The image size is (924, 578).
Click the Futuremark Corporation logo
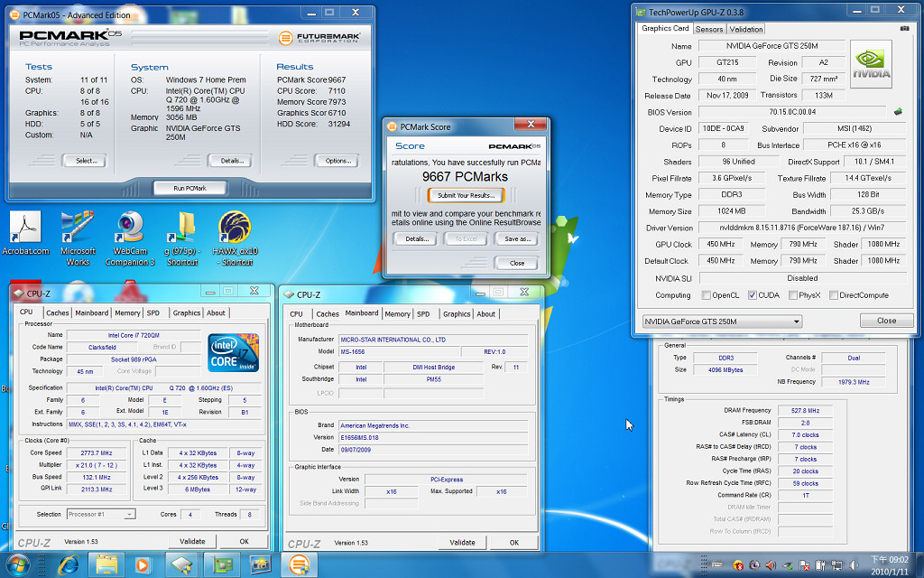click(319, 38)
